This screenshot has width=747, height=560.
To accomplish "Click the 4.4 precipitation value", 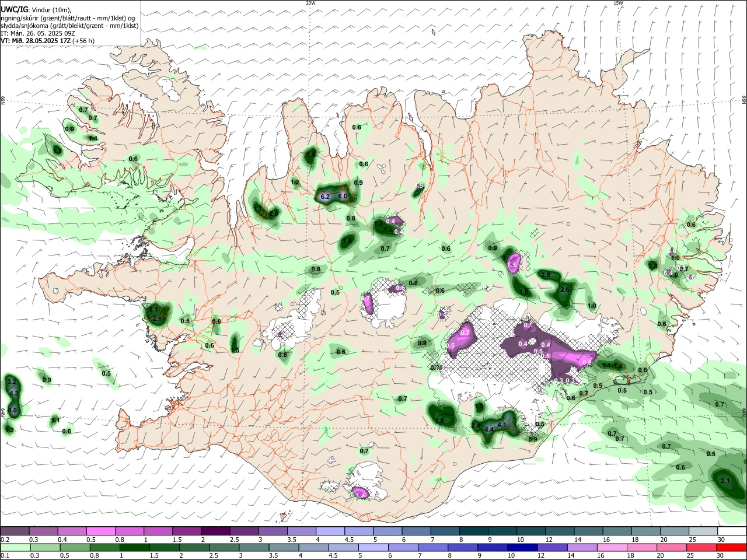I will pos(490,429).
